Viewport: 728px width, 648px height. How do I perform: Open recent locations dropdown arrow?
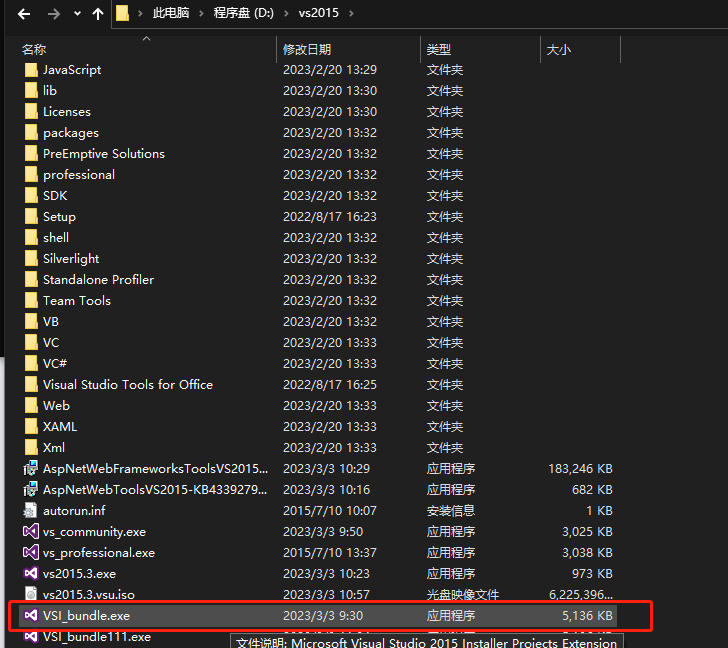point(77,14)
